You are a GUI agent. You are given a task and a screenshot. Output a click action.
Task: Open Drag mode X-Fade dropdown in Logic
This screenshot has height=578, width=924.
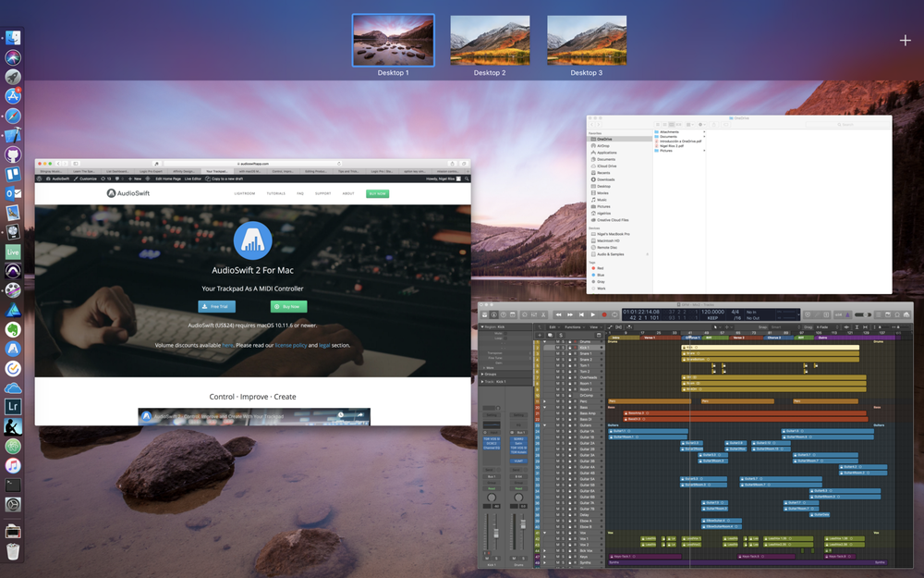point(827,327)
